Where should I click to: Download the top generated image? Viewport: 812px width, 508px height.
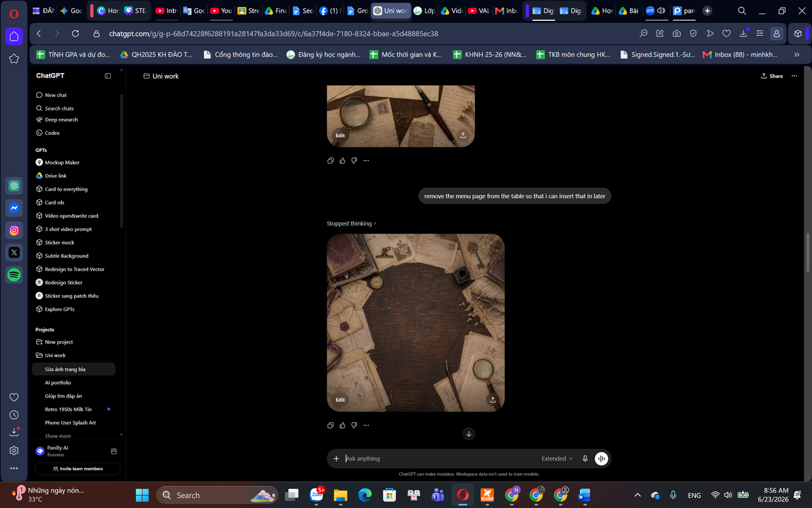[463, 135]
